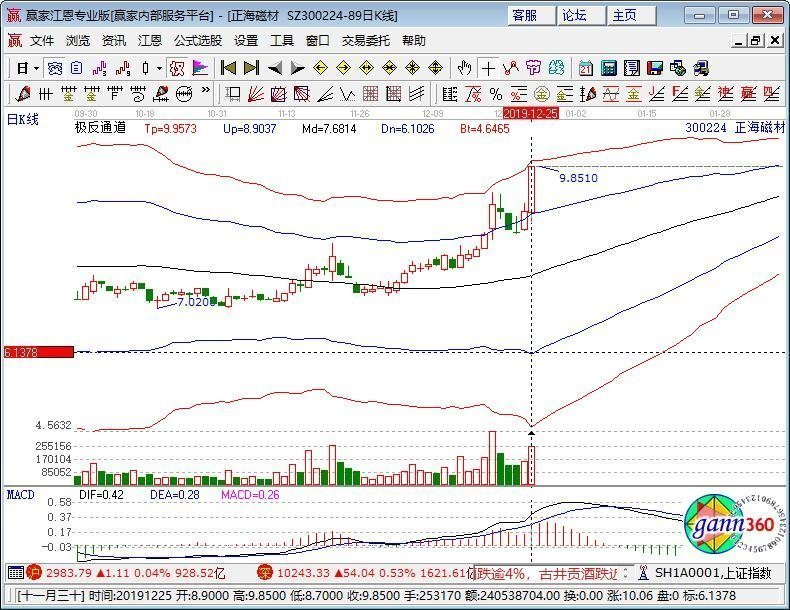Open the 交易委托 menu
This screenshot has height=610, width=790.
coord(365,40)
